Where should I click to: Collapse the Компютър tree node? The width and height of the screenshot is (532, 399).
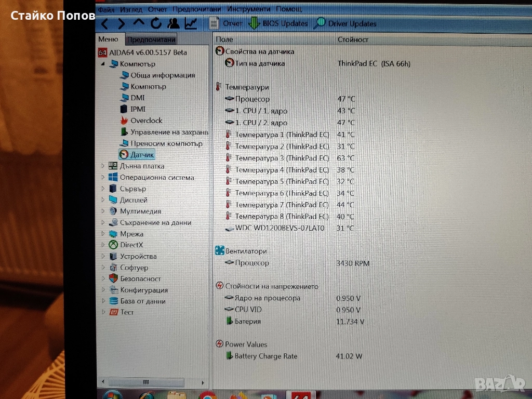coord(102,64)
